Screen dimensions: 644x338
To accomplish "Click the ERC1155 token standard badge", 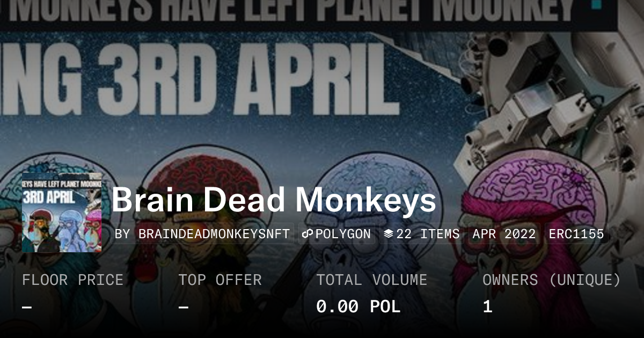I will 576,234.
